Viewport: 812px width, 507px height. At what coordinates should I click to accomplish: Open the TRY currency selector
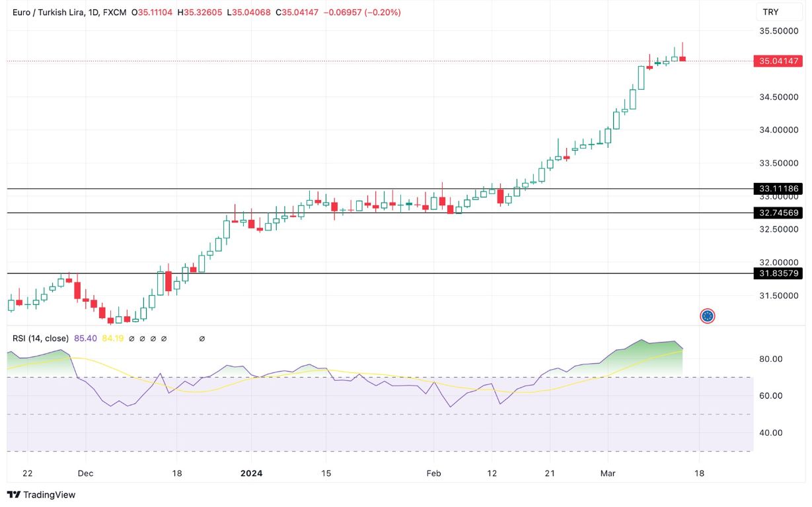click(778, 11)
